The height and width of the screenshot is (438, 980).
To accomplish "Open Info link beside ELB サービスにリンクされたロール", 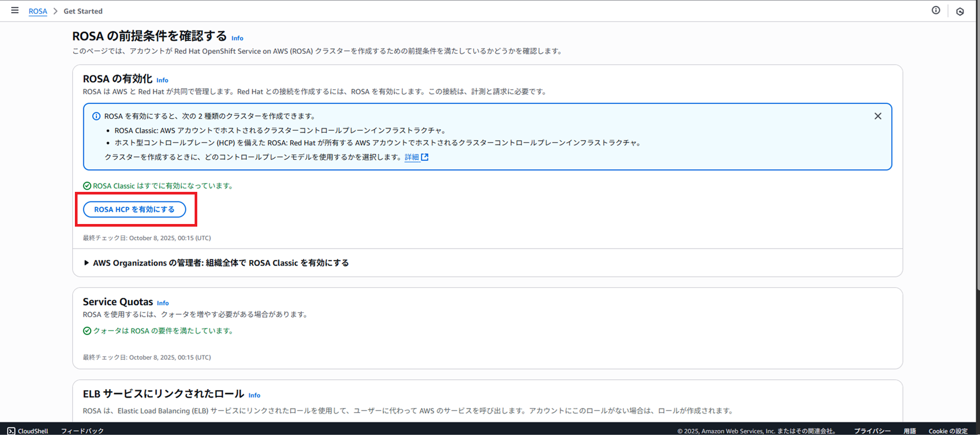I will [x=254, y=395].
